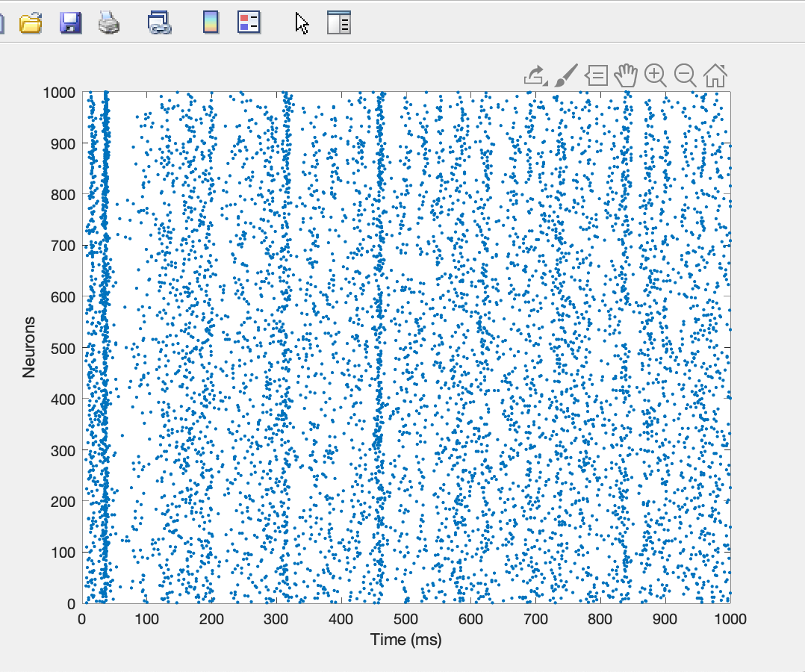Select the Edit Plot arrow tool
This screenshot has height=672, width=805.
302,24
